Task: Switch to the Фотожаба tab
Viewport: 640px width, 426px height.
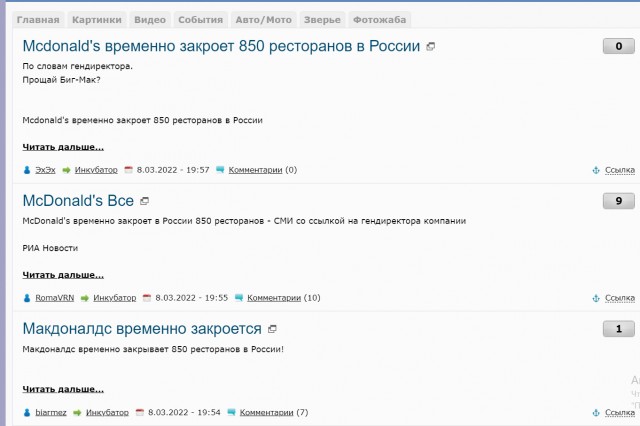Action: coord(379,20)
